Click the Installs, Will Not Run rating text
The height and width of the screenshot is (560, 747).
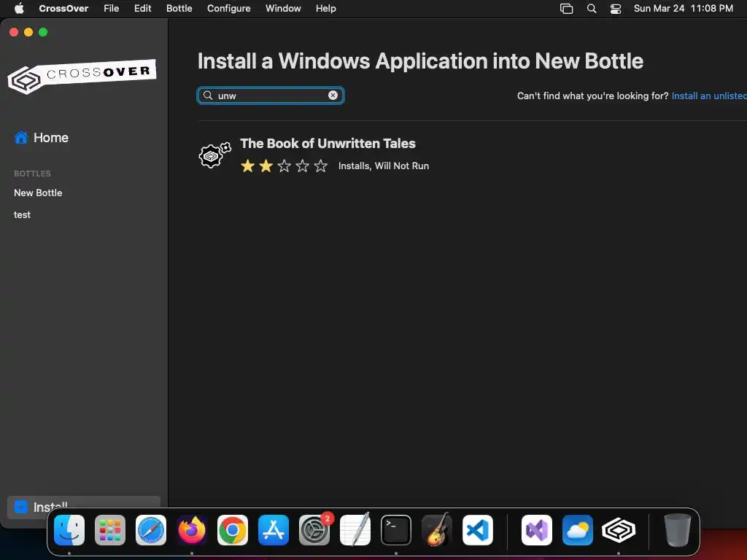(x=384, y=166)
